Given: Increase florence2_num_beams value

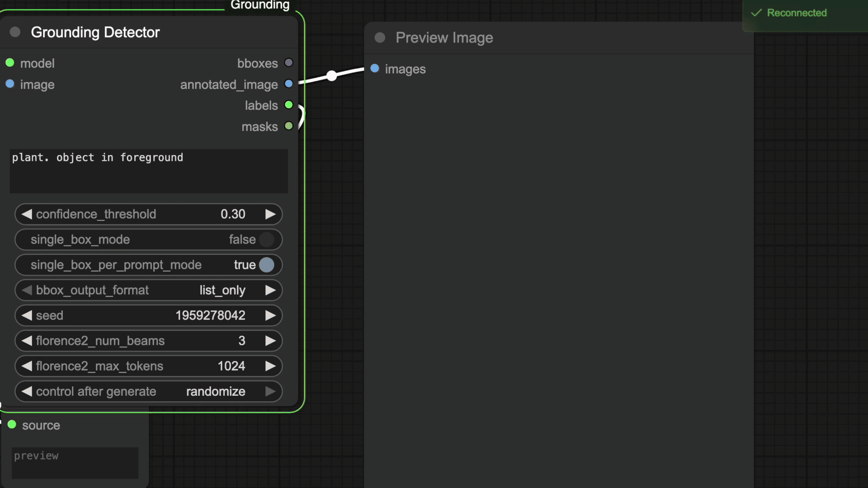Looking at the screenshot, I should [270, 341].
